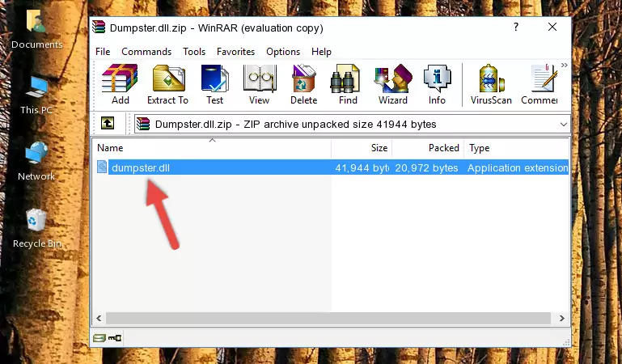Screen dimensions: 622x364
Task: Click the Delete toolbar icon
Action: click(x=304, y=84)
